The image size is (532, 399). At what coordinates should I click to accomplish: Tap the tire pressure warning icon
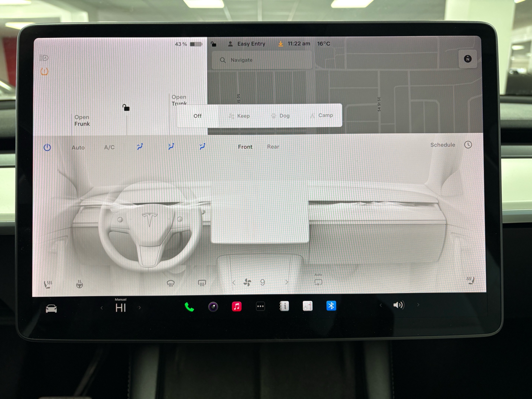pyautogui.click(x=44, y=71)
